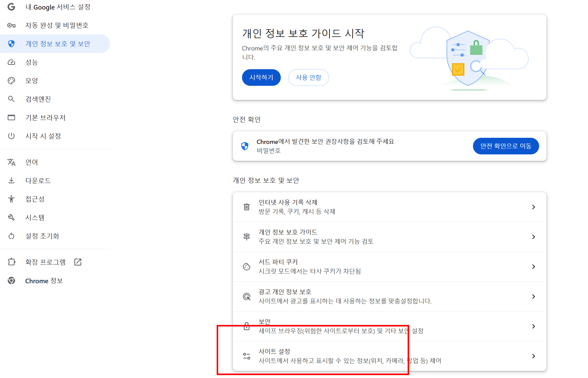
Task: Click the 개인 정보 보호 가이드 시작 heading
Action: point(303,33)
